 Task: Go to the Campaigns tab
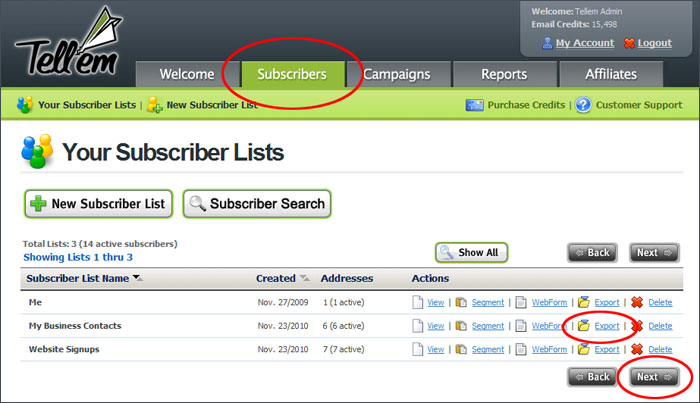point(397,74)
